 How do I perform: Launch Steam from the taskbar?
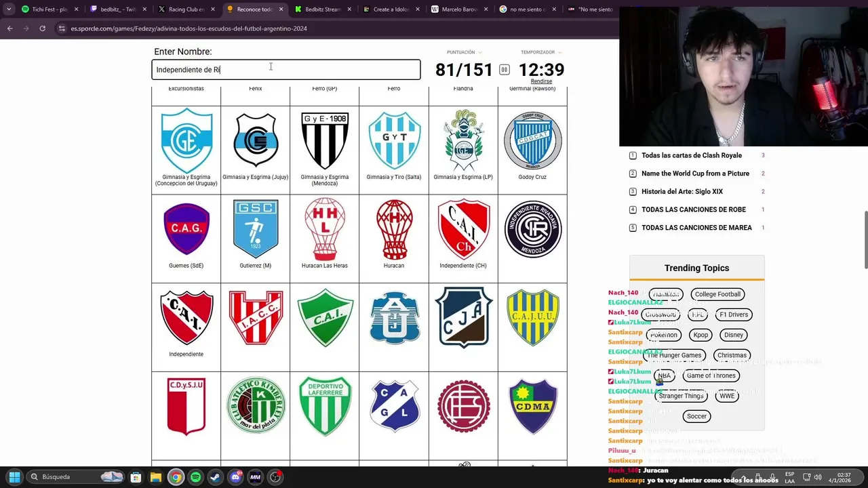[216, 477]
